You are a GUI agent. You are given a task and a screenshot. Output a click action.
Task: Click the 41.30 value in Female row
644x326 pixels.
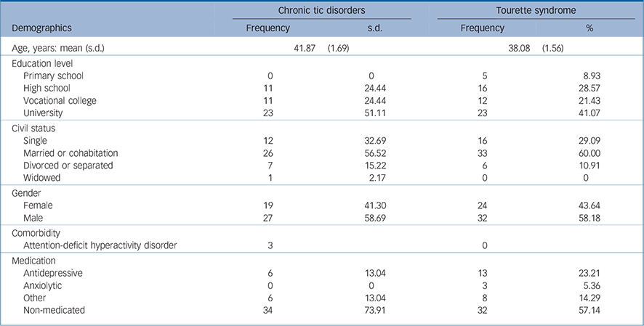click(374, 205)
